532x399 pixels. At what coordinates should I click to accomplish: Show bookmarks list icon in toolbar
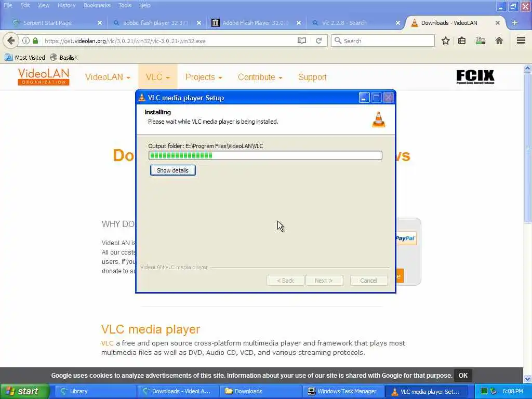click(x=462, y=41)
